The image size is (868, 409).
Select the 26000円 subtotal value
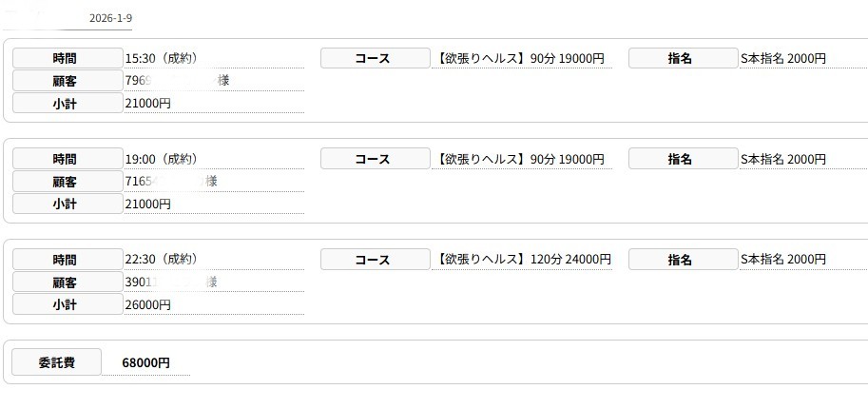[x=148, y=305]
